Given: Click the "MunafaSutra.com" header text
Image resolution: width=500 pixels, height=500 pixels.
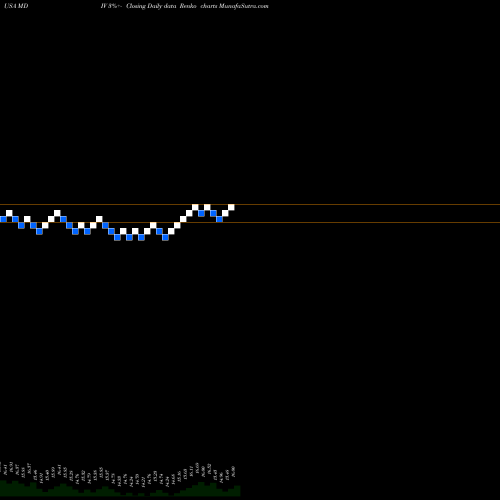Looking at the screenshot, I should (x=244, y=6).
